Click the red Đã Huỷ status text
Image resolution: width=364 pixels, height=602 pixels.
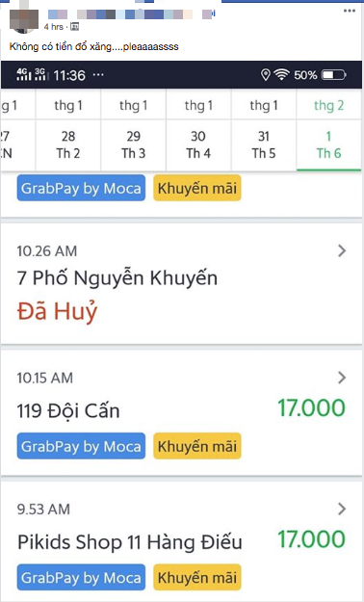[x=57, y=311]
